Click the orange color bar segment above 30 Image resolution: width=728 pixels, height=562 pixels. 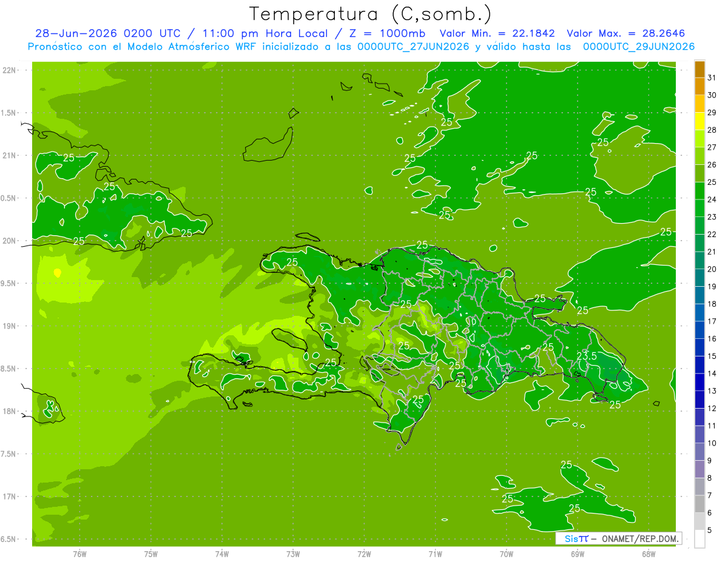point(699,87)
